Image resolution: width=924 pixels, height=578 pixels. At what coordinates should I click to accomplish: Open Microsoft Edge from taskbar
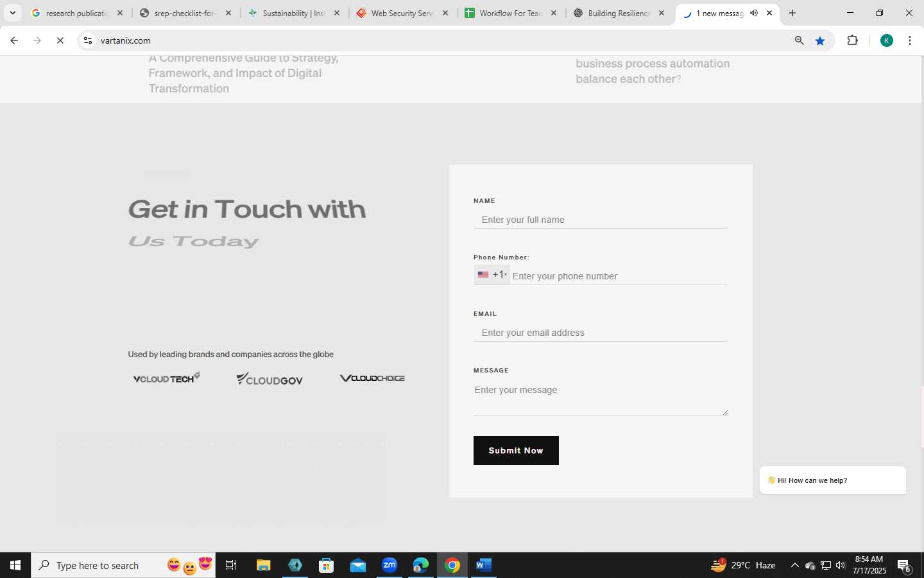pos(421,565)
